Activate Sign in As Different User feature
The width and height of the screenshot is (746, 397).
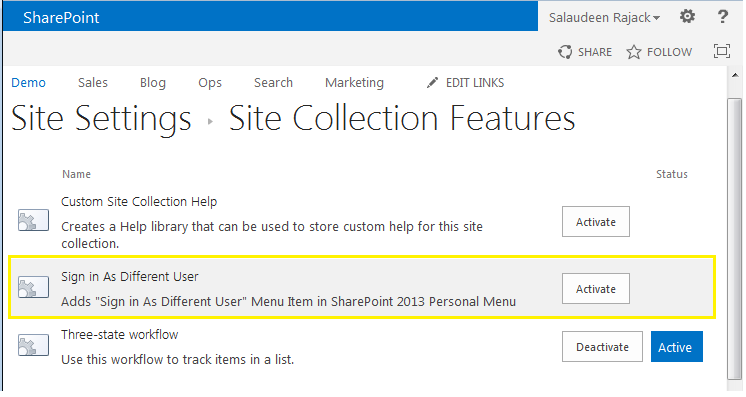pyautogui.click(x=596, y=289)
